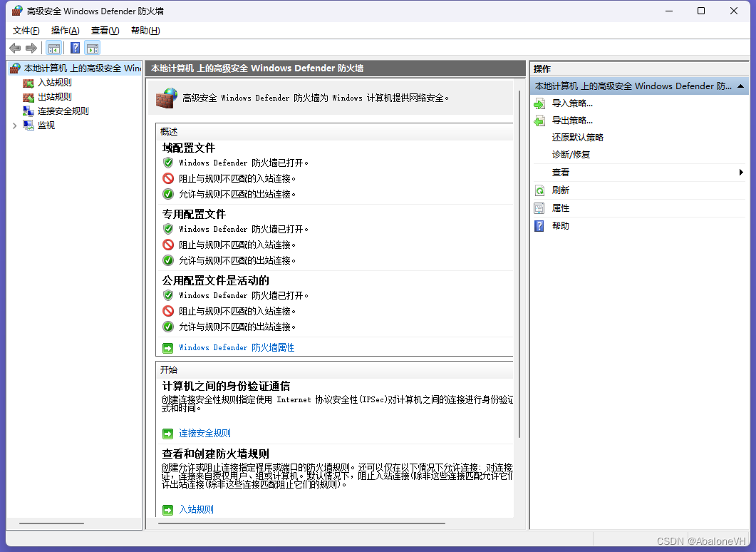Click center pane horizontal scrollbar
Viewport: 756px width, 552px height.
[301, 523]
